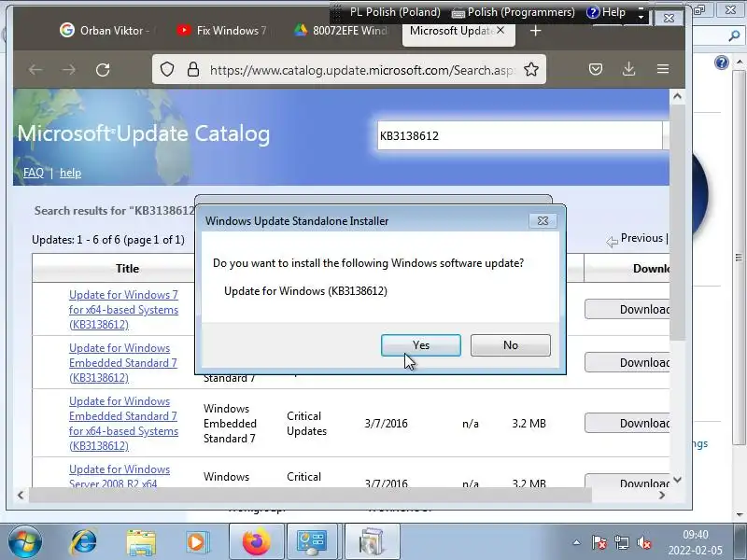Open Update for Windows Embedded Standard 7 (KB3138612) link
The width and height of the screenshot is (747, 560).
(x=123, y=363)
